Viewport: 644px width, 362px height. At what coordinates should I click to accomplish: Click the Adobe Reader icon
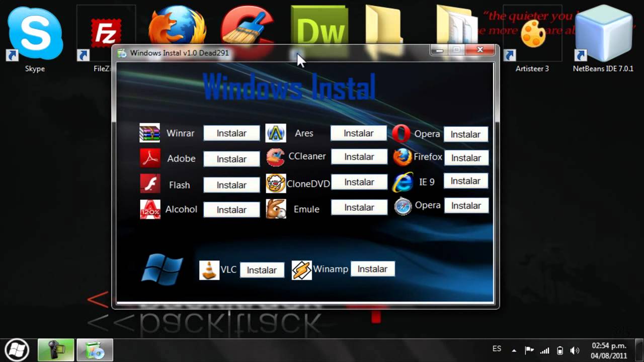[x=150, y=158]
